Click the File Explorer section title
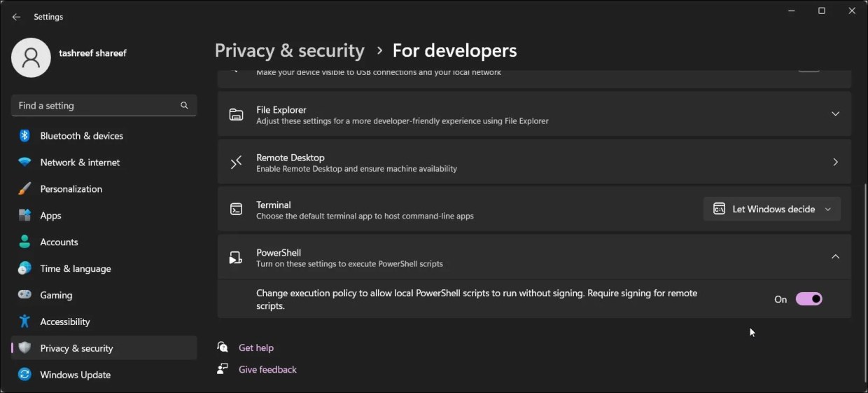This screenshot has height=393, width=868. (281, 110)
